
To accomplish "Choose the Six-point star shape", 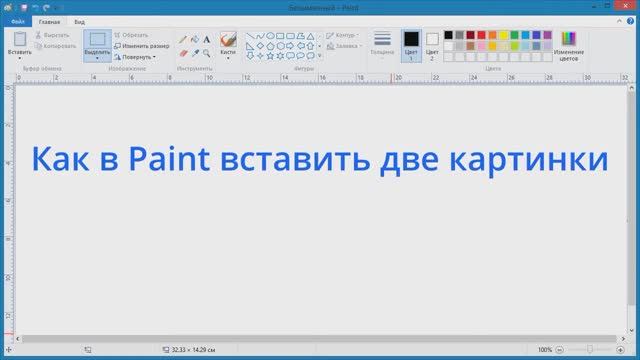I will point(280,56).
